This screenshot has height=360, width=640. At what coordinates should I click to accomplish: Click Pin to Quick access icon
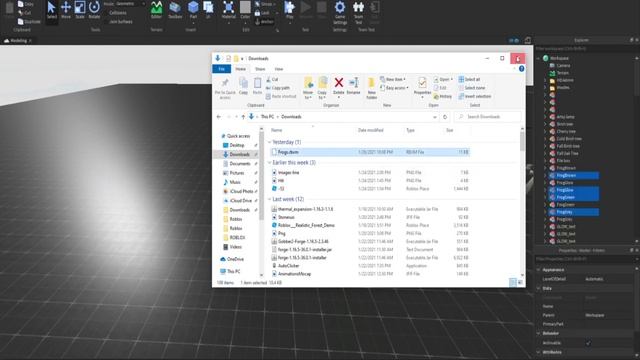pos(225,88)
